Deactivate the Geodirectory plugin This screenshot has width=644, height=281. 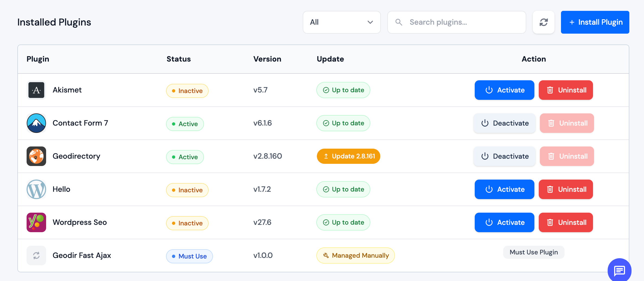505,156
